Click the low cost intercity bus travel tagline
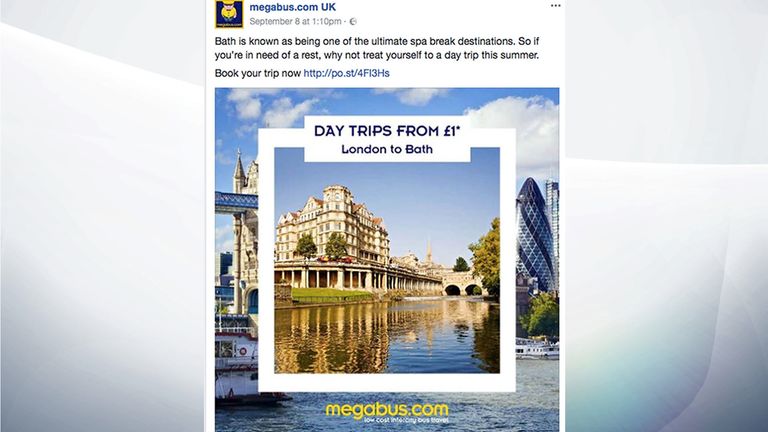768x432 pixels. [x=406, y=420]
